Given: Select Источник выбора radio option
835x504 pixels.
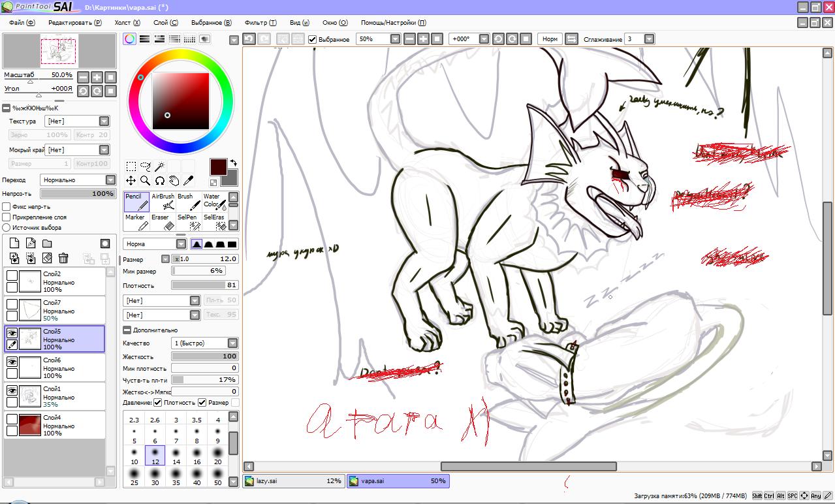Looking at the screenshot, I should (x=7, y=228).
